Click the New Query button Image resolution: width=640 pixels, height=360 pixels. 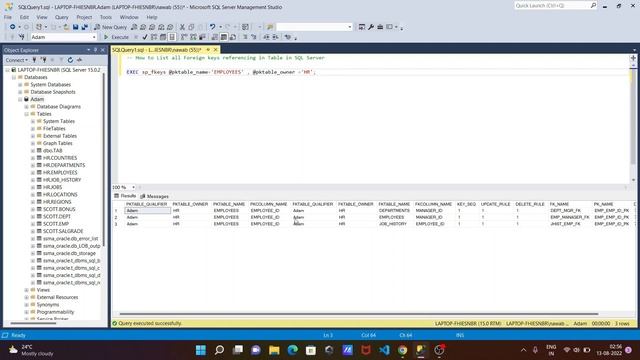click(x=110, y=27)
